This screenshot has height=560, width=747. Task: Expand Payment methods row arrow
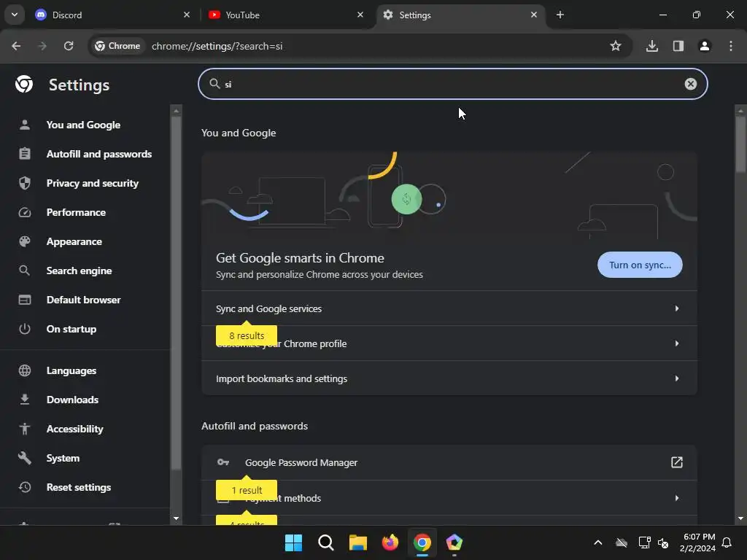point(676,498)
